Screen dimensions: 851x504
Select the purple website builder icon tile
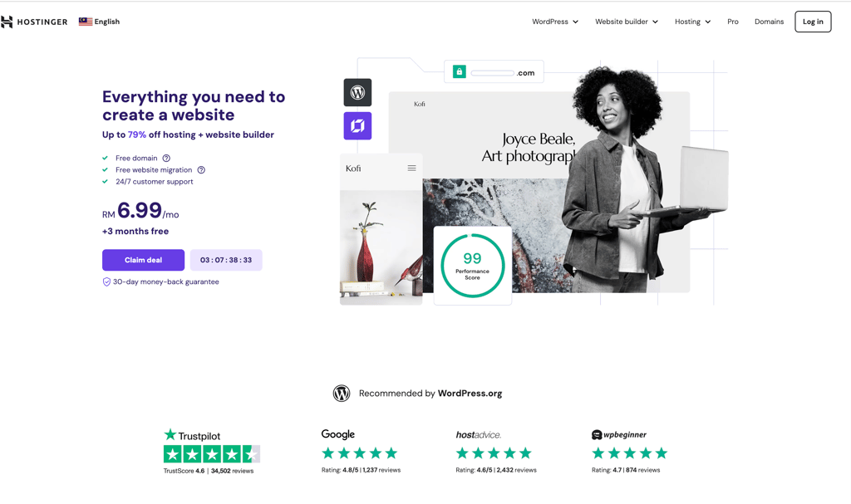click(x=357, y=126)
